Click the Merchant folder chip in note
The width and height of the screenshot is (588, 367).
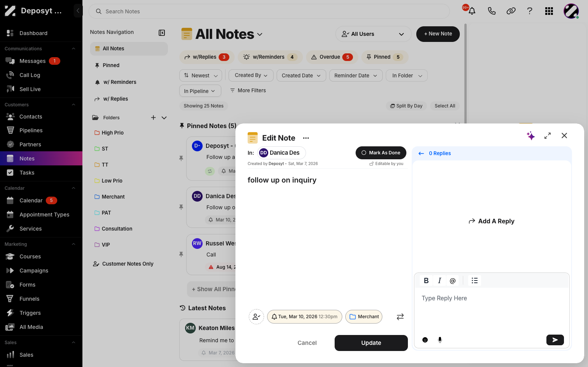tap(364, 317)
